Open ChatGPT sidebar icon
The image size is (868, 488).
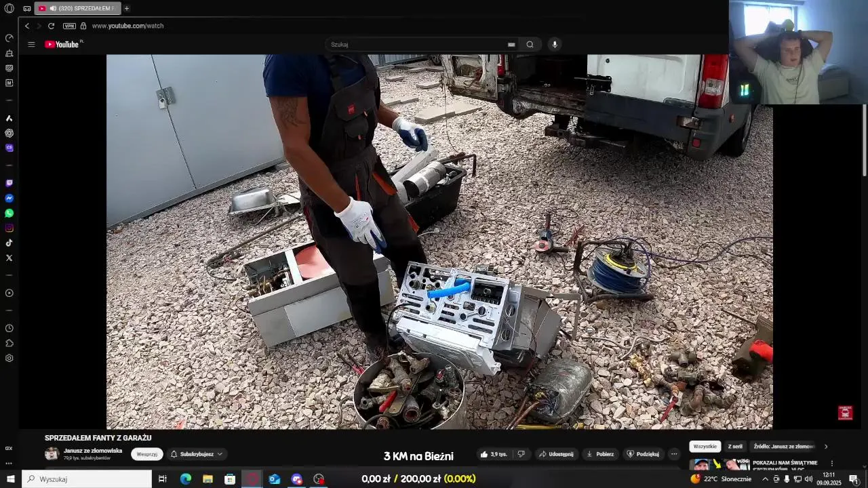click(9, 133)
